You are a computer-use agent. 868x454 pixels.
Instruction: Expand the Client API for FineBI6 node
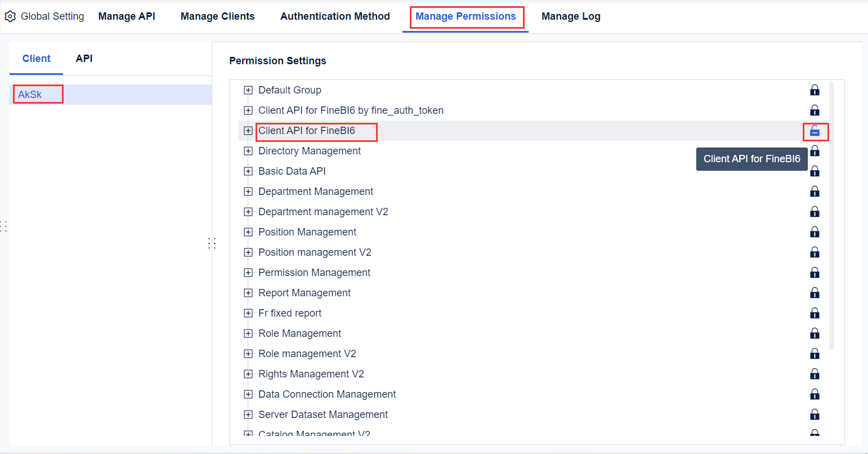point(248,131)
